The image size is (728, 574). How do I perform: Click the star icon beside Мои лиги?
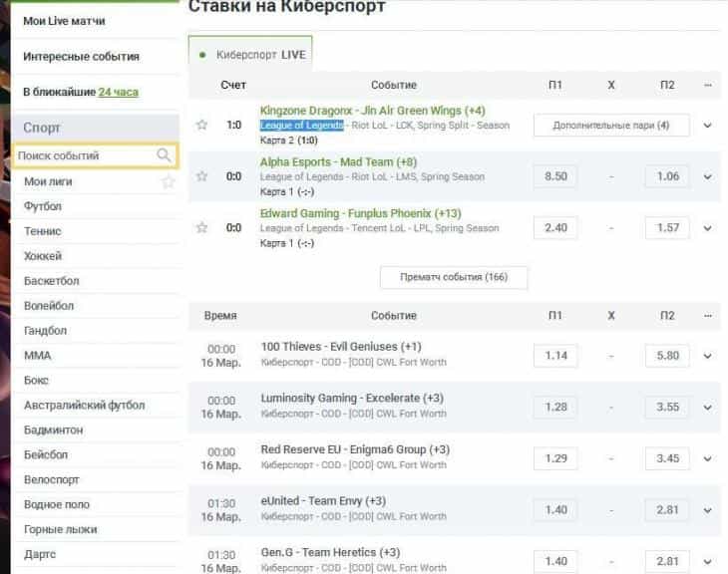coord(169,181)
